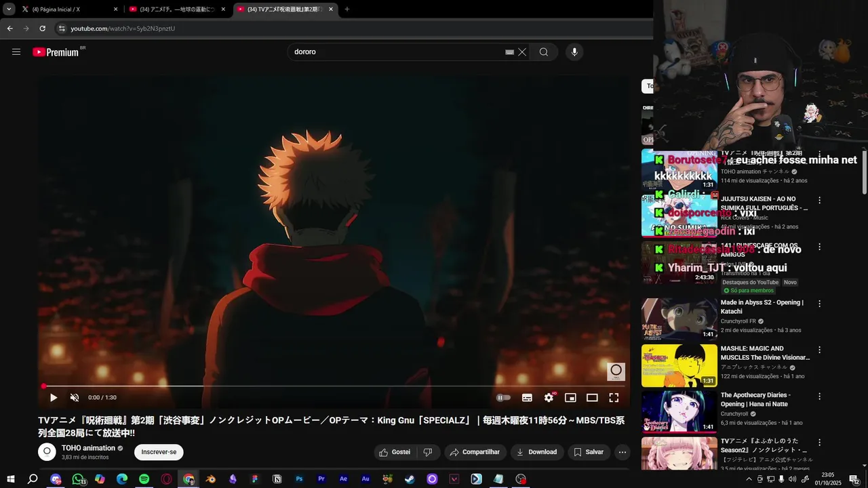The width and height of the screenshot is (868, 488).
Task: Open Apothecary Diaries Hana ni Natte title
Action: tap(755, 399)
